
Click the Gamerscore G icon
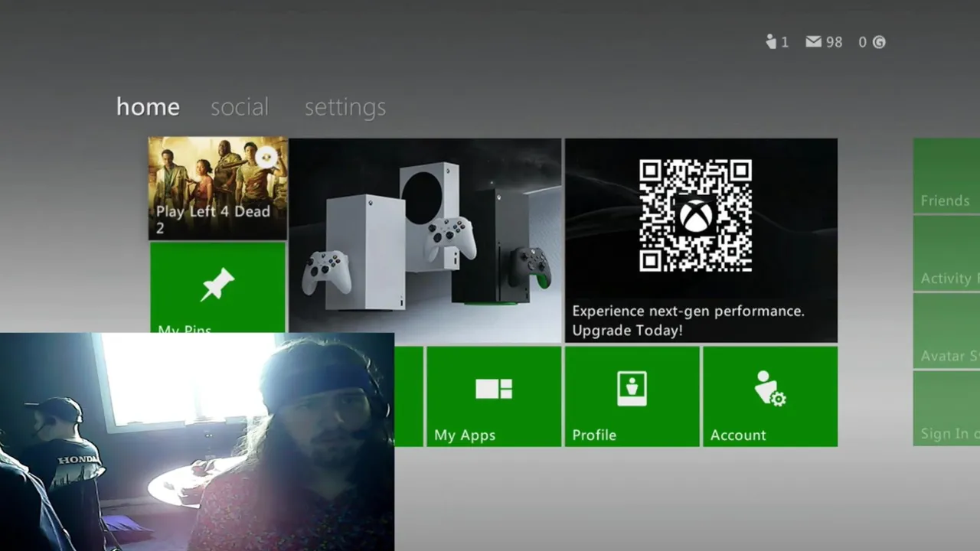tap(879, 42)
